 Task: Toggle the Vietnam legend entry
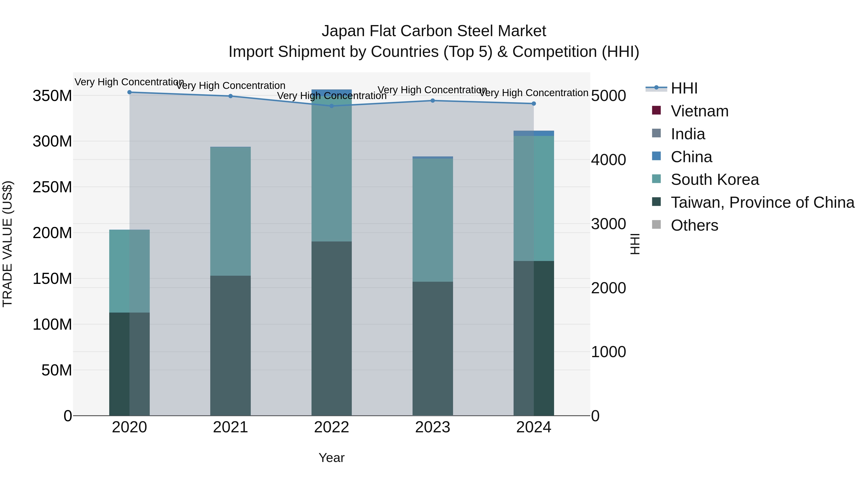pyautogui.click(x=690, y=111)
